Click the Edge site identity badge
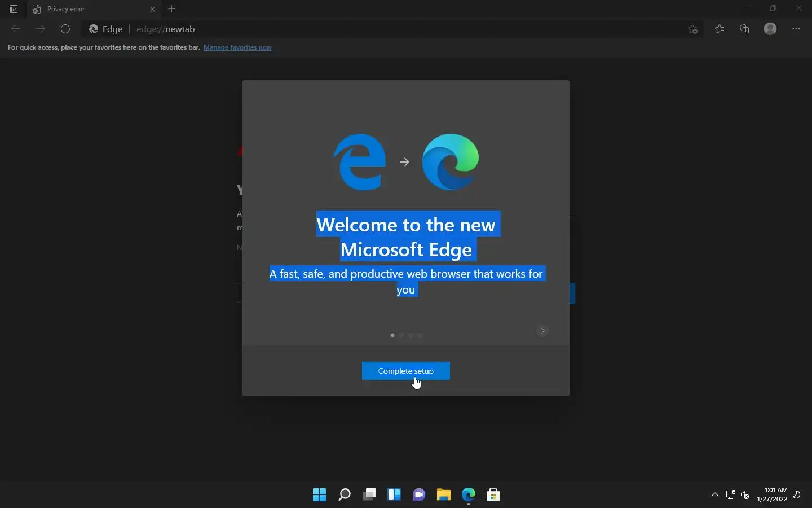The width and height of the screenshot is (812, 508). point(106,29)
